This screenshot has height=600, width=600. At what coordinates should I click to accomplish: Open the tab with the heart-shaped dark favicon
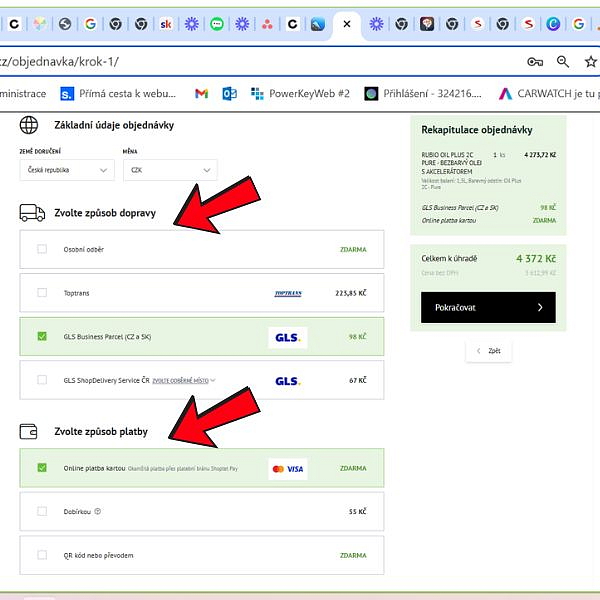(x=427, y=24)
